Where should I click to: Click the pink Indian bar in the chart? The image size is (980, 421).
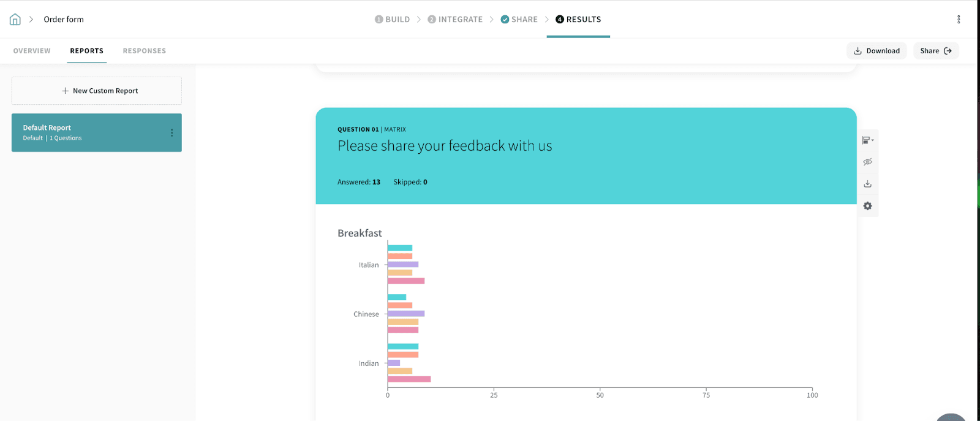coord(409,379)
